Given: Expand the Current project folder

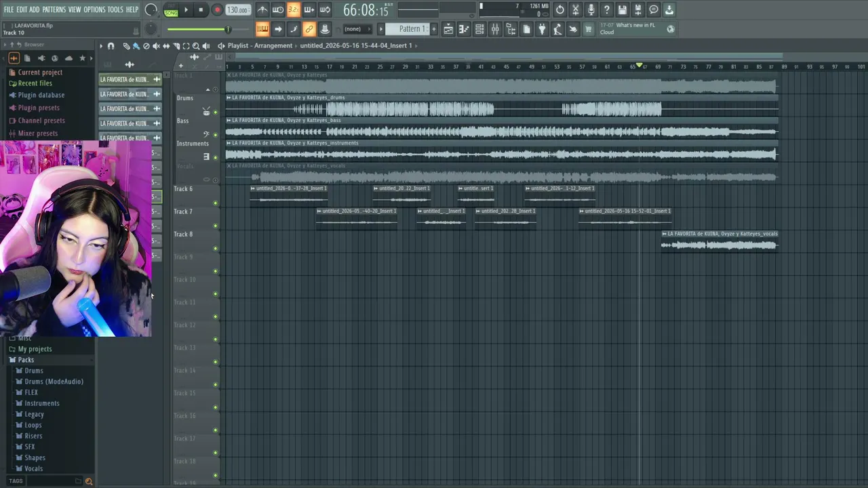Looking at the screenshot, I should [40, 73].
